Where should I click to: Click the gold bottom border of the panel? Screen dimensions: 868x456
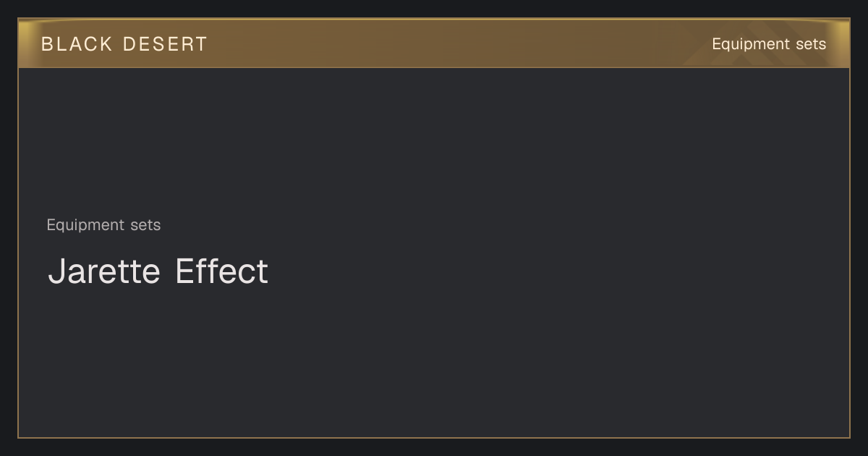click(x=434, y=437)
